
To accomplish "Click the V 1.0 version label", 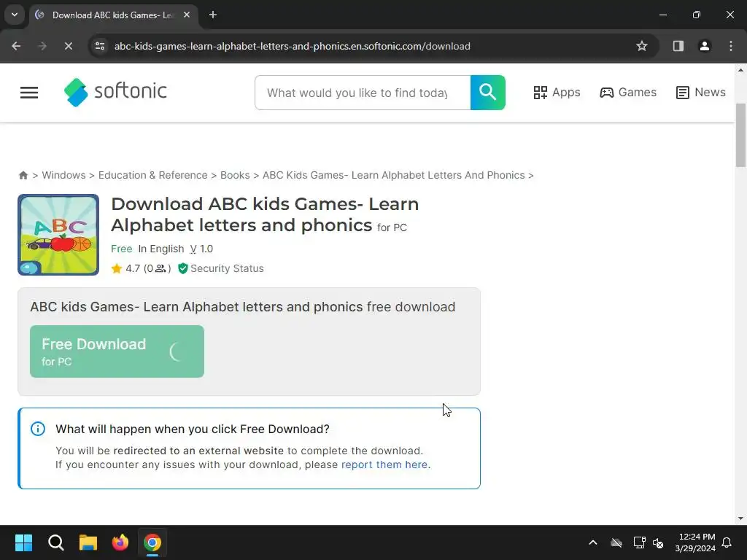I will pyautogui.click(x=201, y=249).
